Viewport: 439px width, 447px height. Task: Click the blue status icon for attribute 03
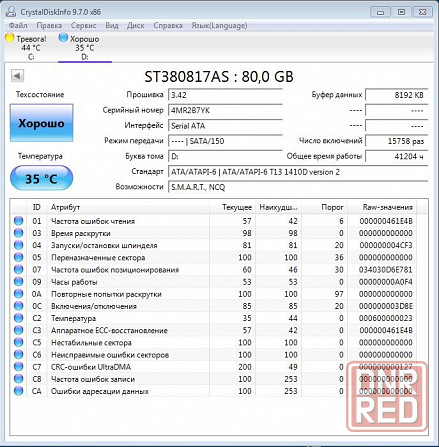point(19,233)
